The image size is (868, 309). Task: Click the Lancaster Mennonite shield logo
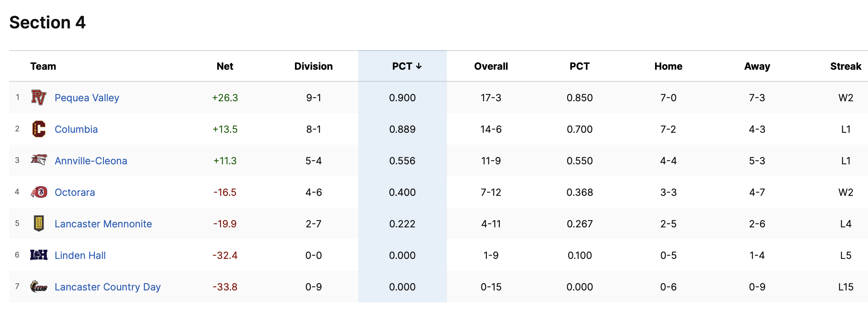(39, 223)
